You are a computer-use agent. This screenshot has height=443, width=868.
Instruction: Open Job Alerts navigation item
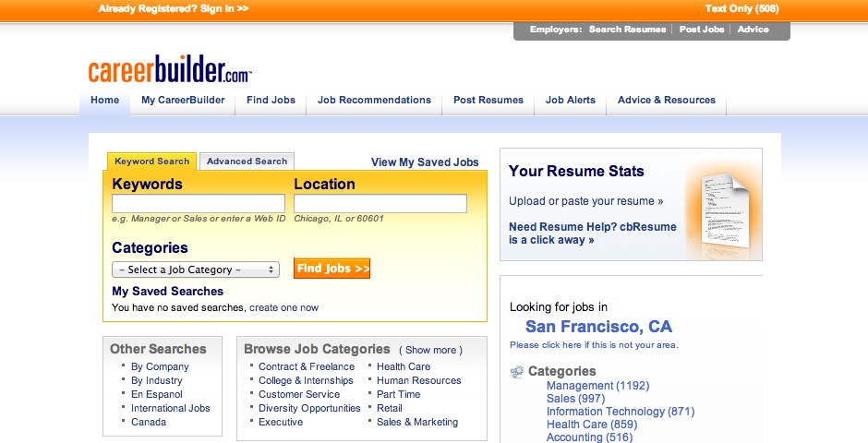click(x=570, y=100)
